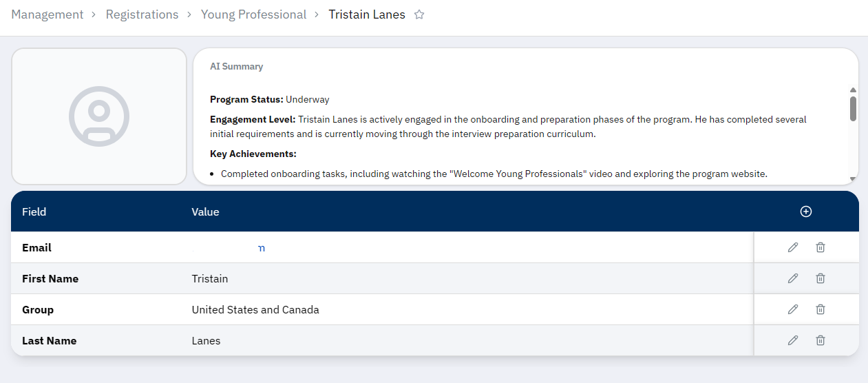Screen dimensions: 868x383
Task: Edit the Last Name field
Action: pyautogui.click(x=793, y=340)
